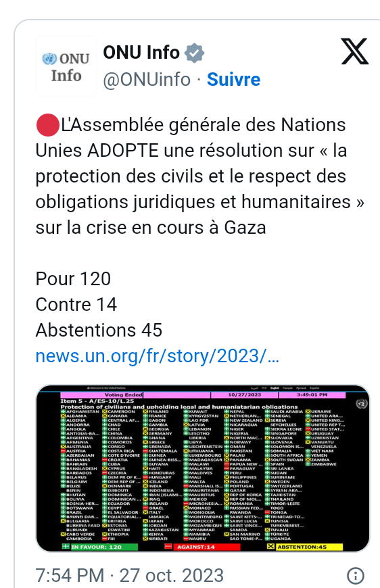Screen dimensions: 380x588
Task: Click the tweet info circle icon
Action: click(355, 575)
